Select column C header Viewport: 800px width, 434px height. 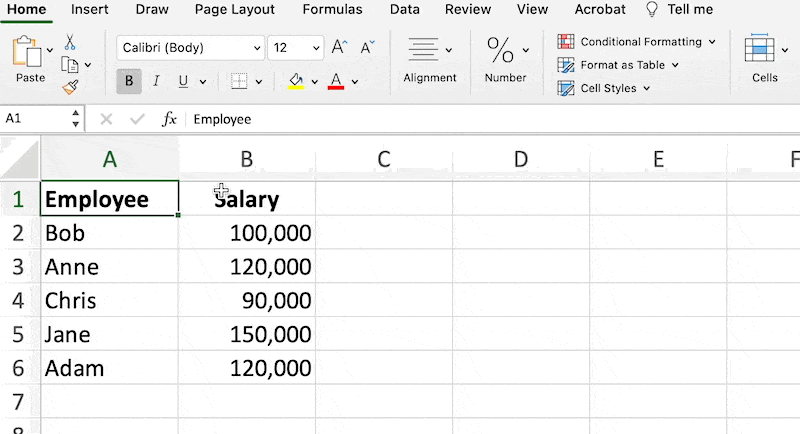[384, 159]
